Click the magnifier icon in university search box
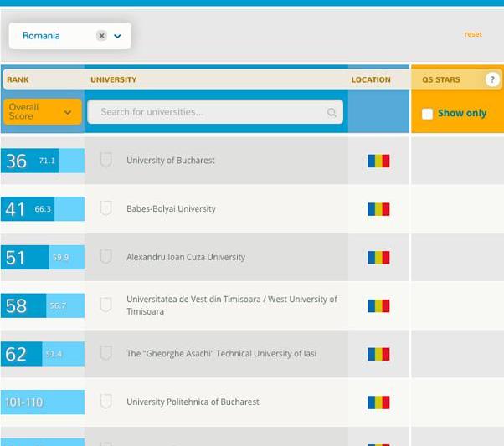Image resolution: width=504 pixels, height=446 pixels. 332,112
